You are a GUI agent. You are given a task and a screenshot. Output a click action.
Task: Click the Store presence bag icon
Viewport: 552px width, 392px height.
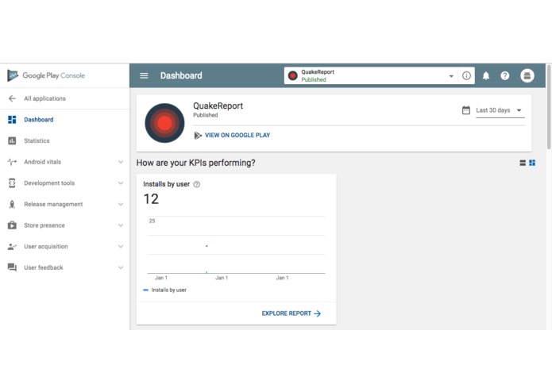pos(12,225)
